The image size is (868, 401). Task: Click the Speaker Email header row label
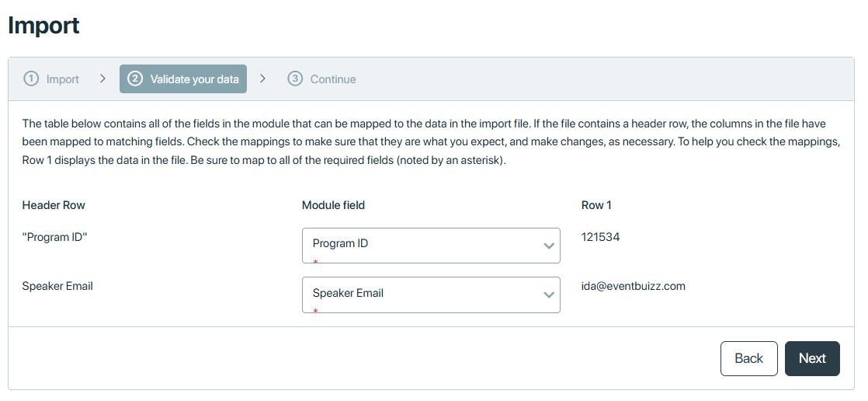tap(57, 286)
